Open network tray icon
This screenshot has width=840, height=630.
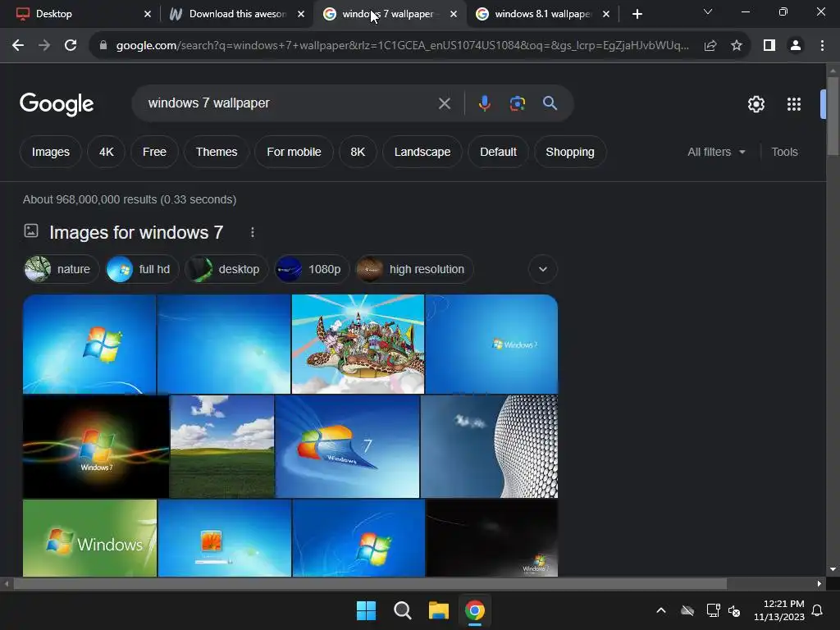point(713,610)
